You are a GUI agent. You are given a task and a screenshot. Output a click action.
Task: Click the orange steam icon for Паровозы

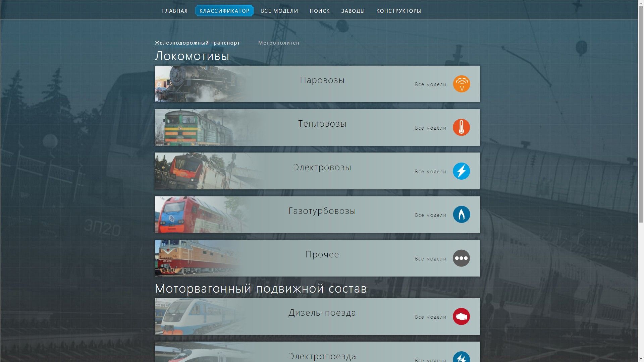click(x=462, y=84)
